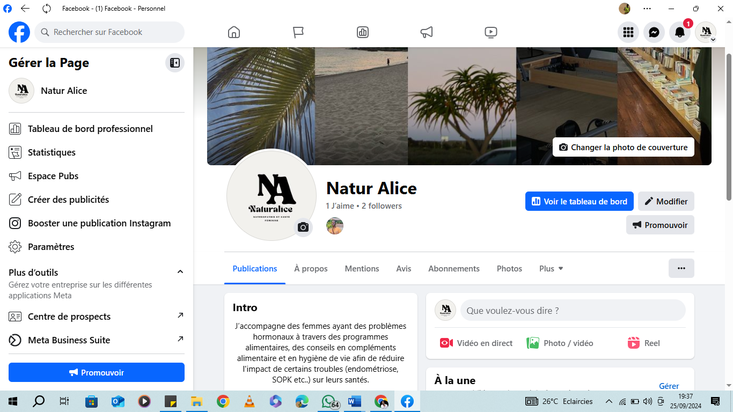The width and height of the screenshot is (733, 412).
Task: Select the Publications tab
Action: pyautogui.click(x=255, y=268)
